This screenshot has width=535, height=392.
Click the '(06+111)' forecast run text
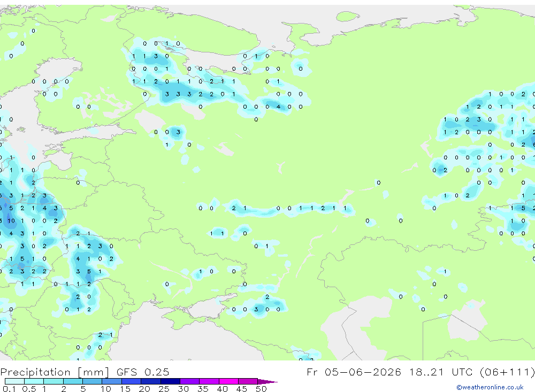click(507, 372)
